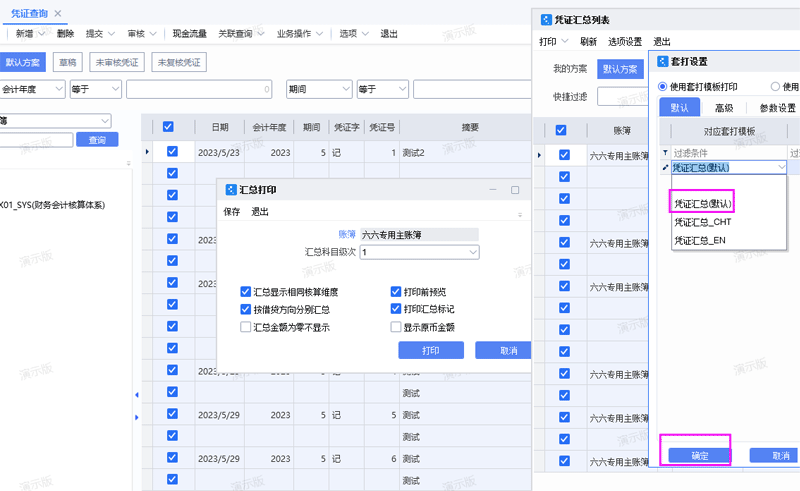The image size is (800, 491).
Task: Toggle select-all checkbox in 凭证汇总列表 header
Action: click(x=561, y=130)
